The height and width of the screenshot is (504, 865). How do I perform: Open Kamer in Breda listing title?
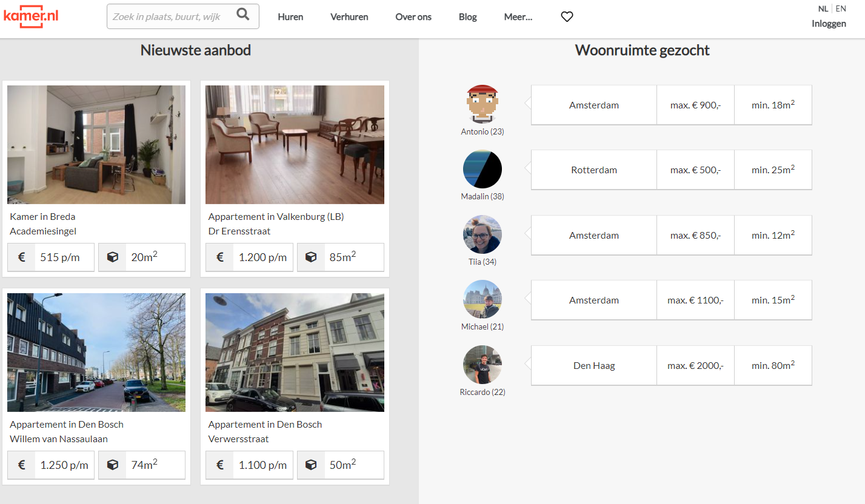42,216
